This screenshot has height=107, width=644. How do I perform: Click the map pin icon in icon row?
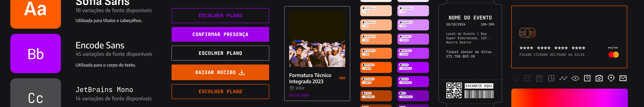(x=611, y=78)
